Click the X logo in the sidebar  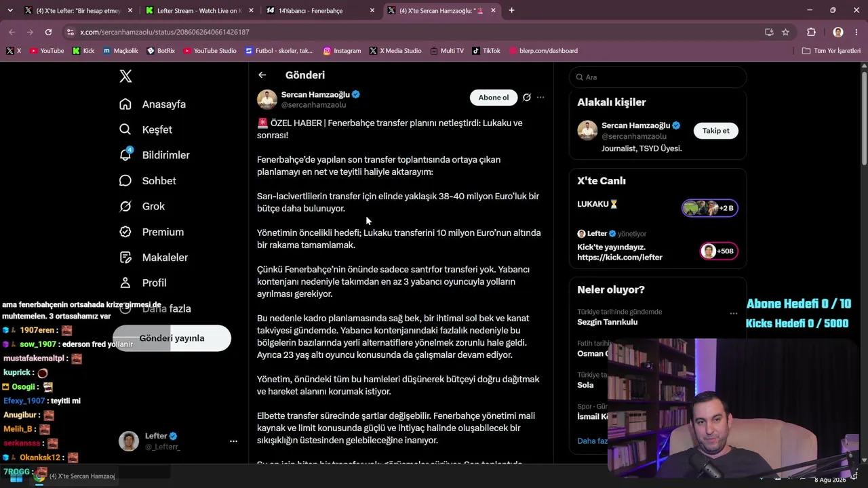pos(125,77)
